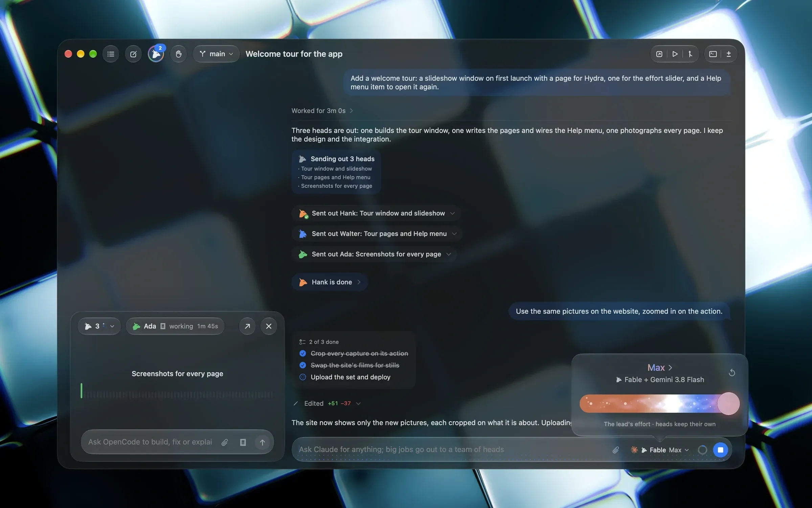Attach a file in the OpenCode prompt
The width and height of the screenshot is (812, 508).
[225, 442]
